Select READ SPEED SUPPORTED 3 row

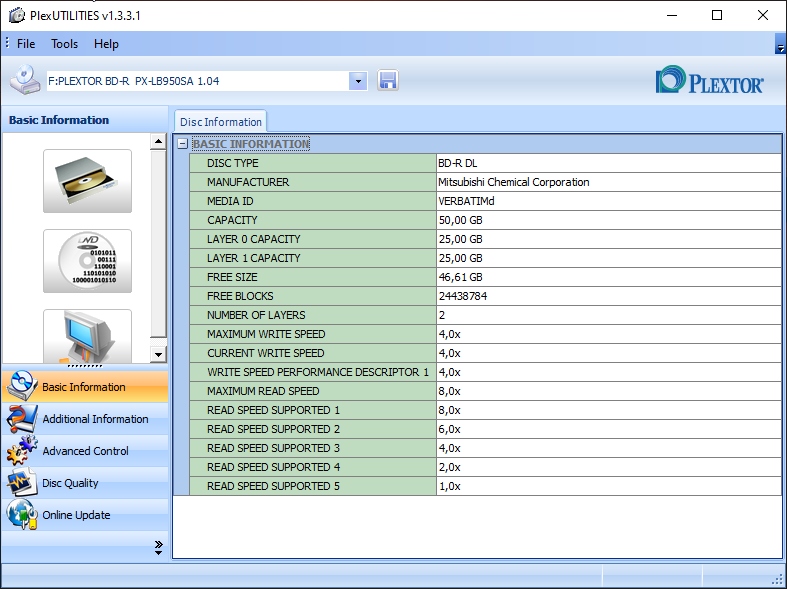(x=485, y=449)
